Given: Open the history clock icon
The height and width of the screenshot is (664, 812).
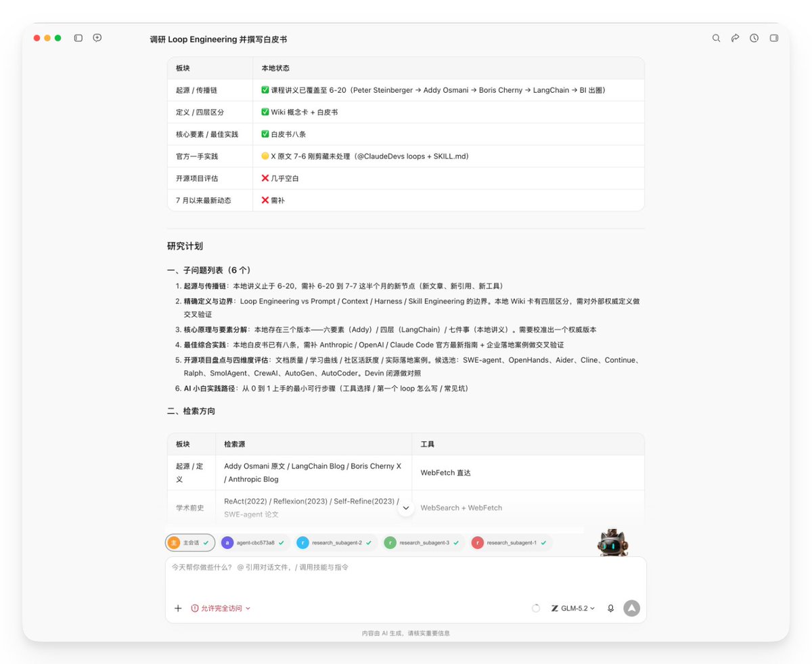Looking at the screenshot, I should point(754,38).
